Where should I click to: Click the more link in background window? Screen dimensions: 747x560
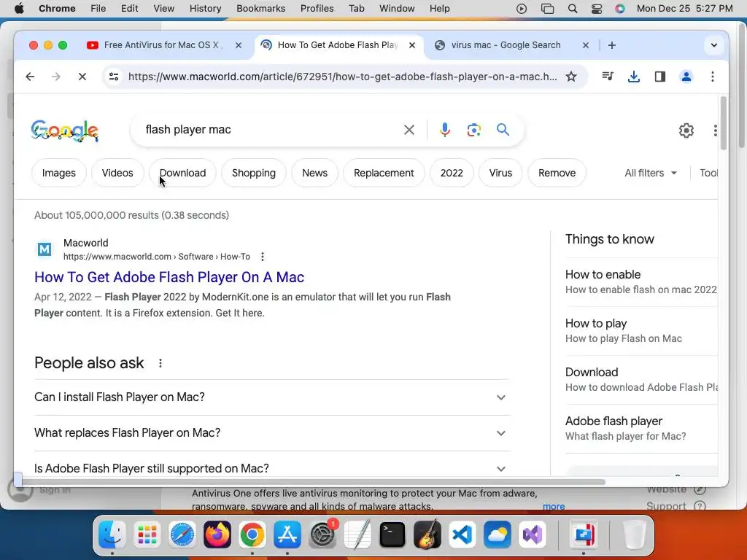point(554,506)
